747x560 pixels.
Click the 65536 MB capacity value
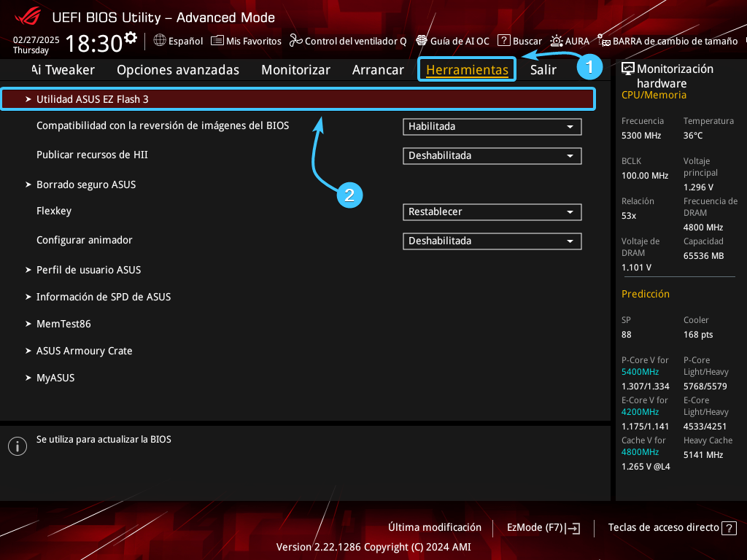703,256
